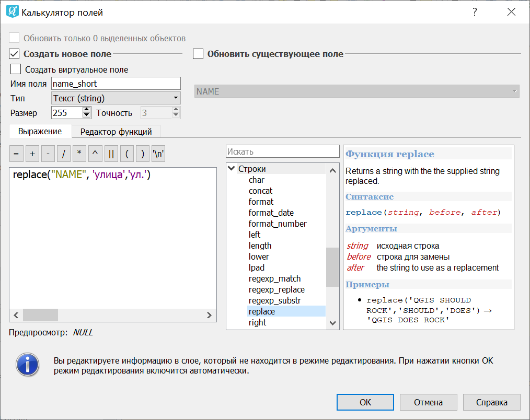Click the expression editor horizontal scrollbar thumb
The image size is (530, 420).
coord(40,315)
